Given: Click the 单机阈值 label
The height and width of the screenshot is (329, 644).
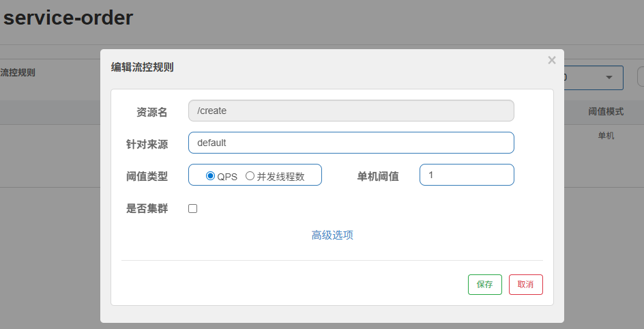Looking at the screenshot, I should [x=378, y=177].
